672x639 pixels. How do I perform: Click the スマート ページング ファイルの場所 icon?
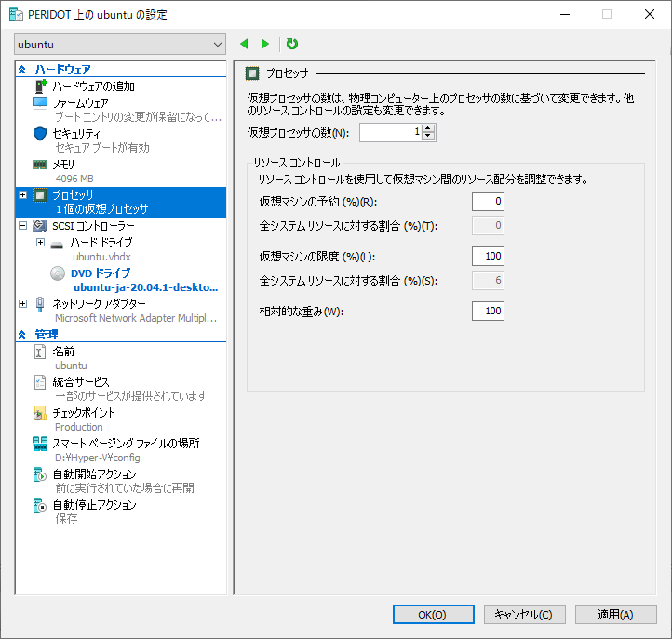40,444
